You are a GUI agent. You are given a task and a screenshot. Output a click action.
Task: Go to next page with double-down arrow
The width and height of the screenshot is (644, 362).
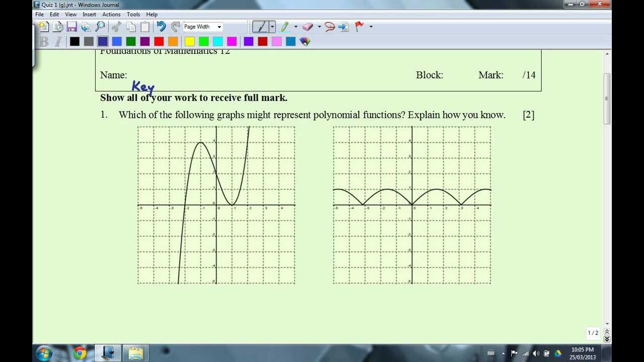coord(607,339)
